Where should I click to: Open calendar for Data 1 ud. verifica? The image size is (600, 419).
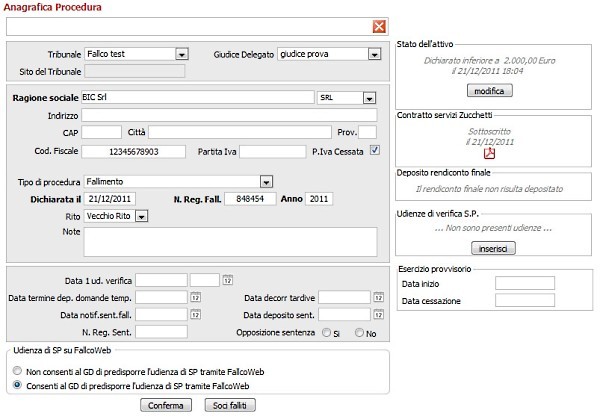(228, 279)
